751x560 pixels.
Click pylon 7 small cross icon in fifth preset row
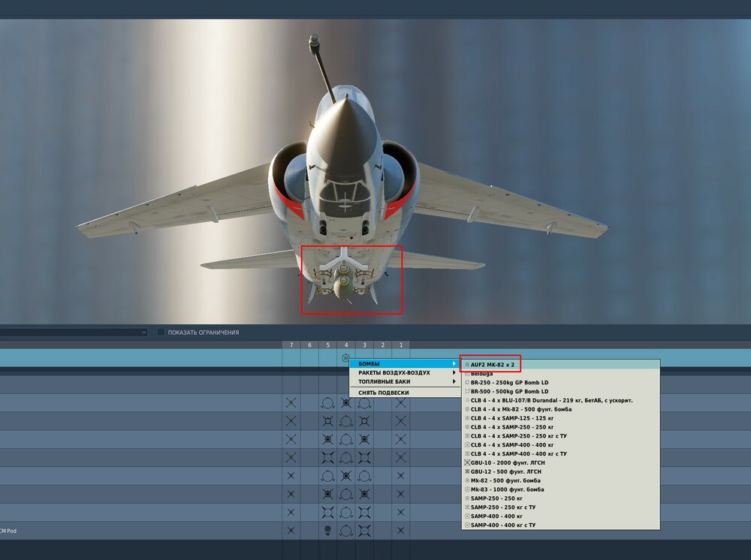pyautogui.click(x=291, y=476)
